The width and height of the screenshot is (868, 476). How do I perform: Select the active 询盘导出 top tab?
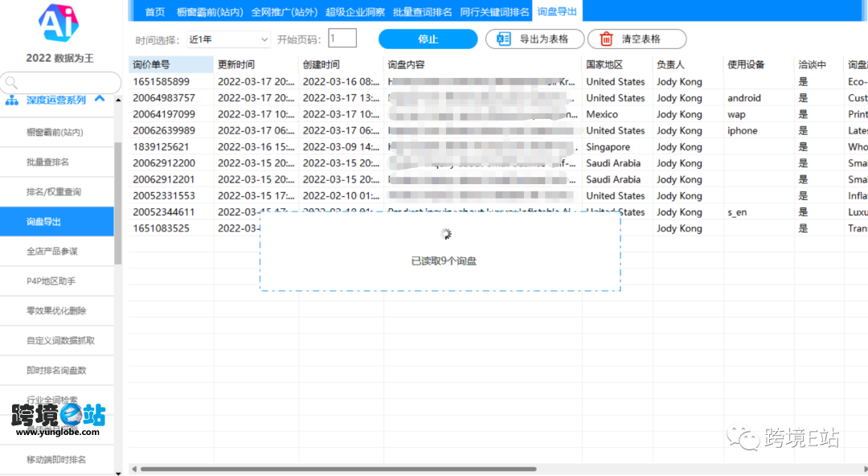click(557, 11)
